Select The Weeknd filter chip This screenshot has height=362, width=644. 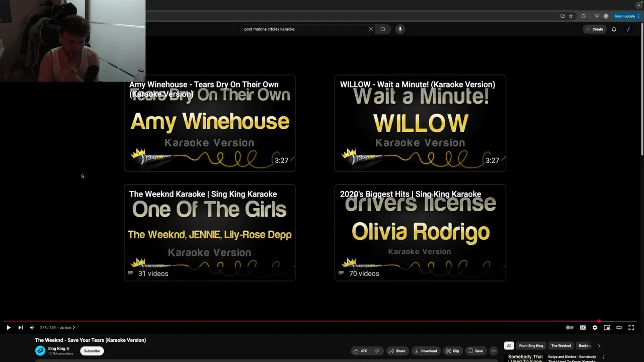click(561, 345)
